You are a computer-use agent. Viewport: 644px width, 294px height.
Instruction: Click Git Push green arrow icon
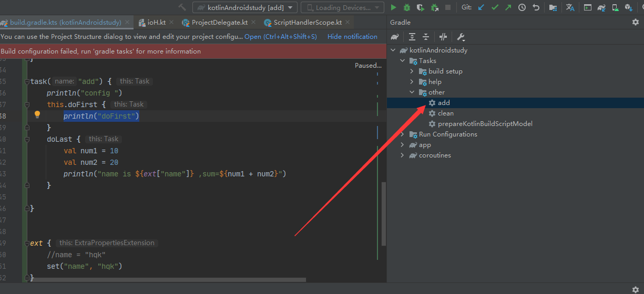[x=508, y=7]
